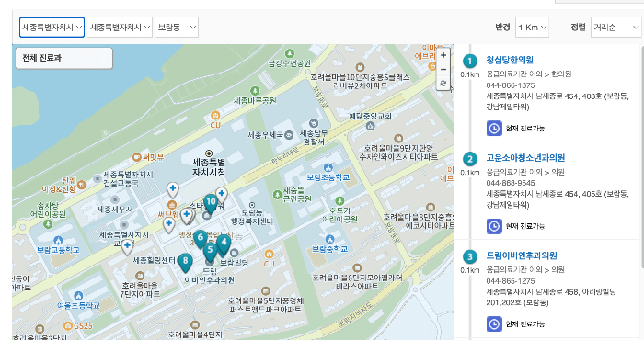
Task: Click clock icon under 청심당한의원
Action: 494,129
